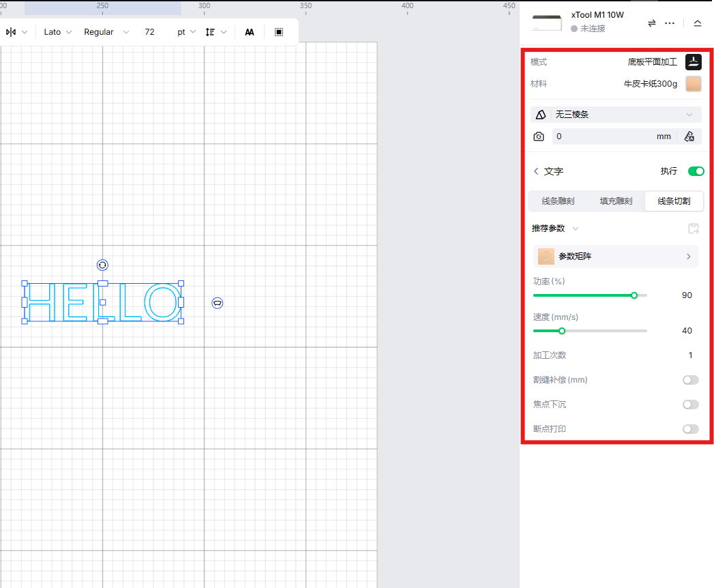Open the 推荐参数 dropdown
Screen dimensions: 714x588
tap(555, 229)
